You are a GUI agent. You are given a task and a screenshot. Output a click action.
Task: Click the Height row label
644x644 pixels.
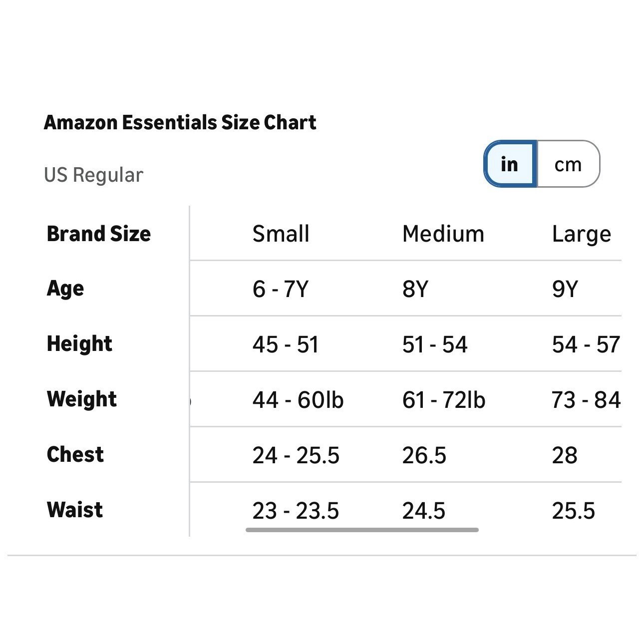tap(79, 344)
